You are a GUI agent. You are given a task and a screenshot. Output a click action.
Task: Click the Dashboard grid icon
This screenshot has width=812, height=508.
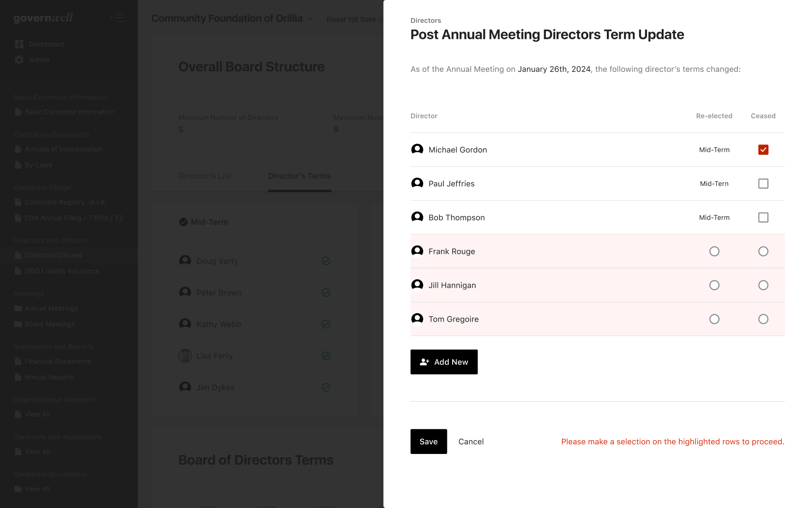19,44
